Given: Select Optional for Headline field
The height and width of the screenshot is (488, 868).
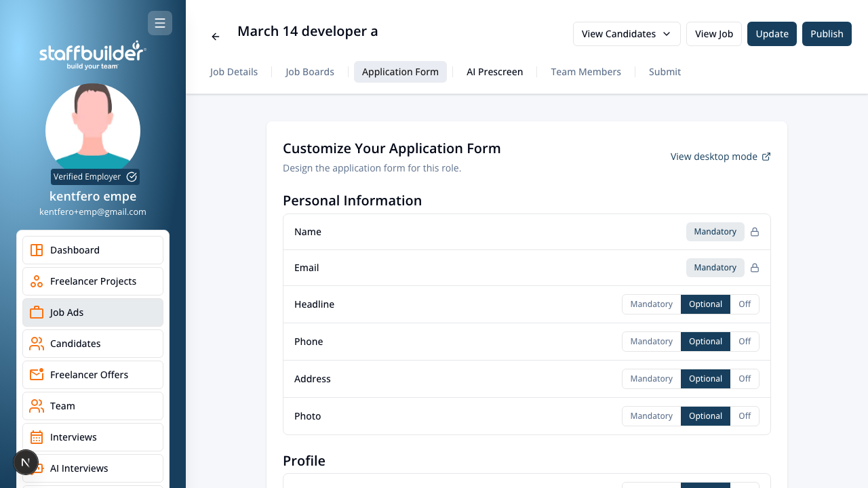Looking at the screenshot, I should tap(705, 304).
